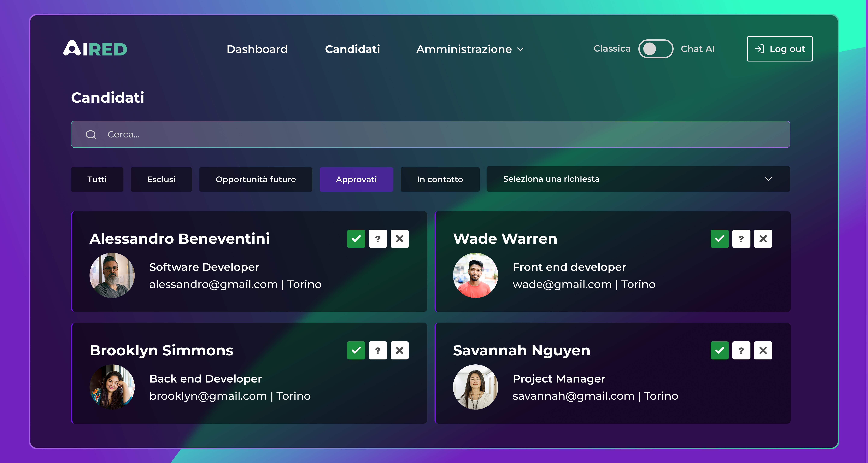Open Alessandro Beneventini's profile photo
This screenshot has height=463, width=868.
[x=112, y=275]
